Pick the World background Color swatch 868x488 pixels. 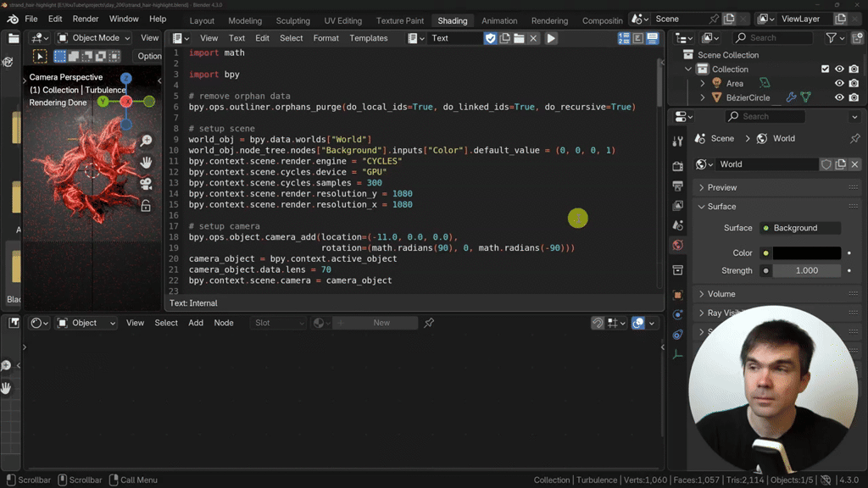(x=807, y=253)
